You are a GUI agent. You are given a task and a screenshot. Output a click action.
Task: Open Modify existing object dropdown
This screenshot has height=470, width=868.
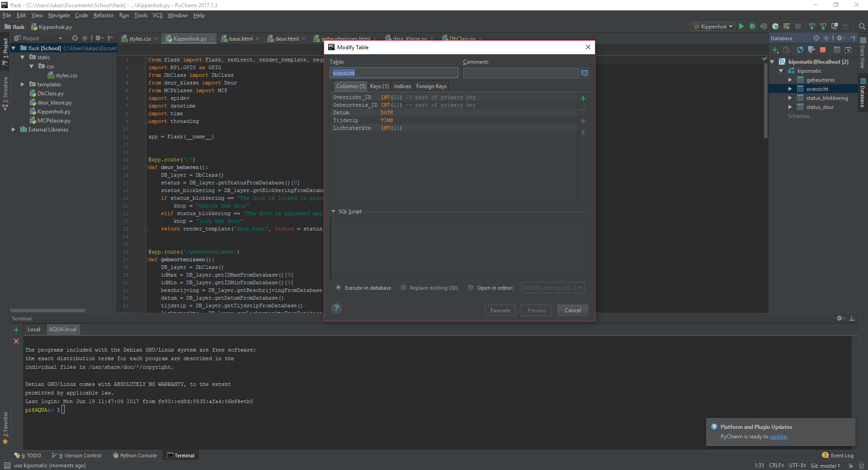click(x=553, y=288)
